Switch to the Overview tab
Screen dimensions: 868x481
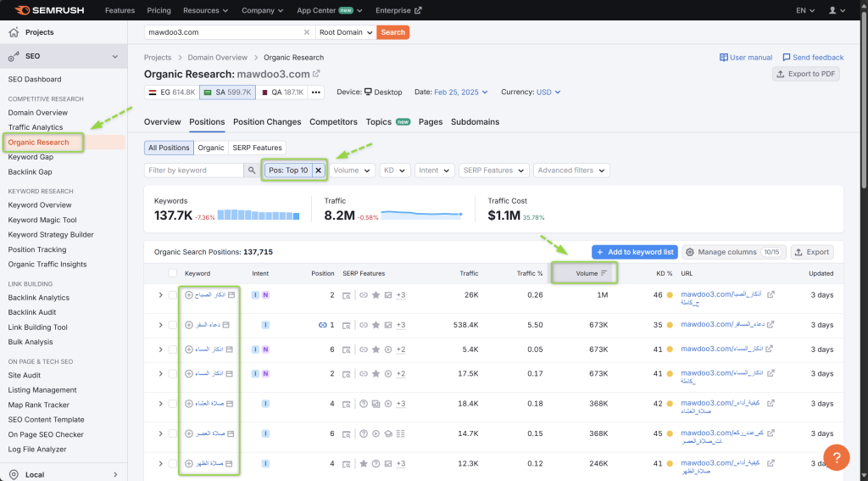pos(162,122)
